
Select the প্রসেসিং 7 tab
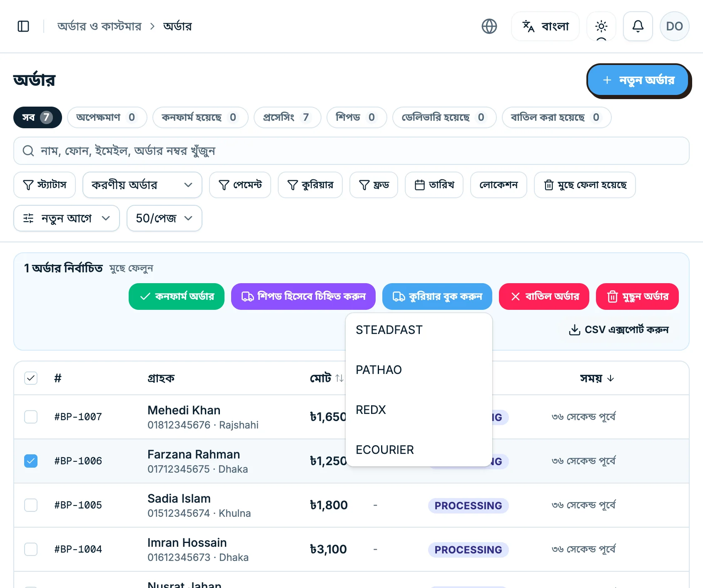(x=287, y=117)
